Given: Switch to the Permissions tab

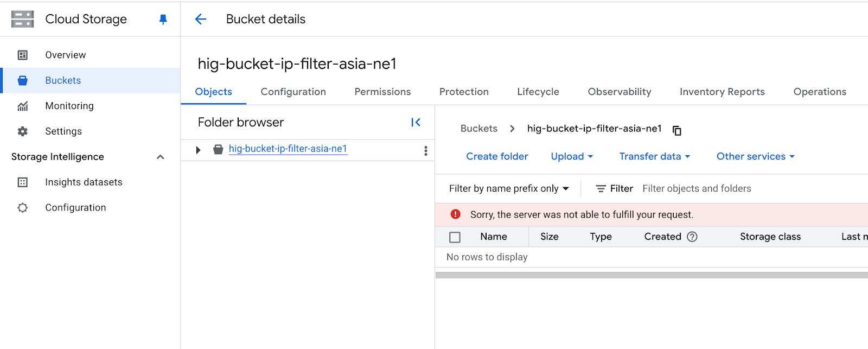Looking at the screenshot, I should coord(382,92).
